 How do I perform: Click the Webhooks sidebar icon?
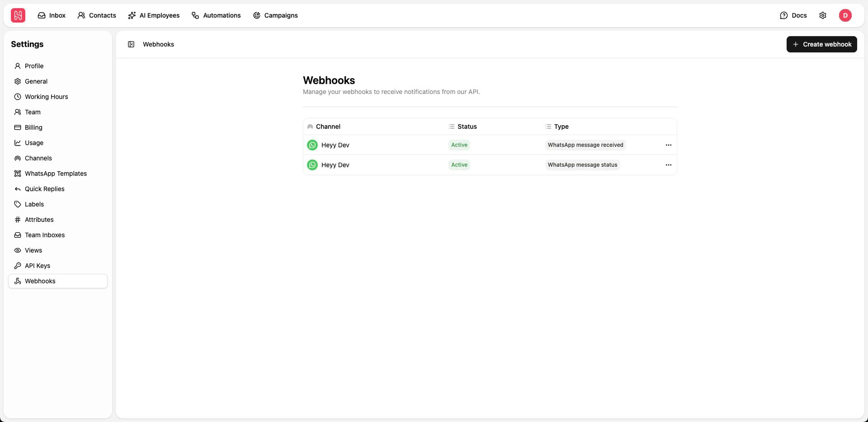(18, 281)
